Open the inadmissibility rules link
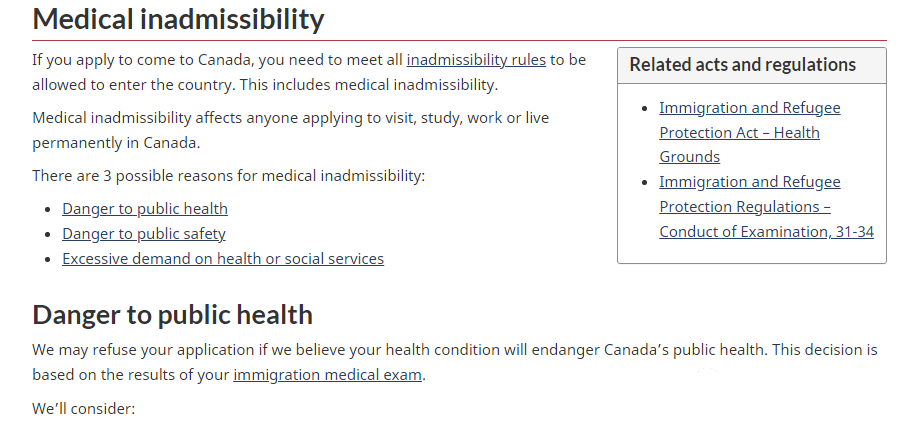 click(x=476, y=60)
